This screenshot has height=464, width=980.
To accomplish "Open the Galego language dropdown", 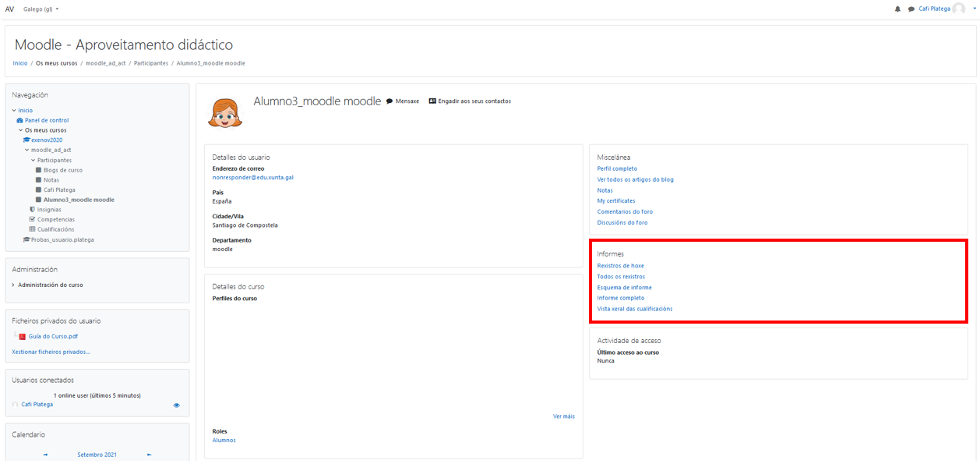I will click(x=41, y=9).
